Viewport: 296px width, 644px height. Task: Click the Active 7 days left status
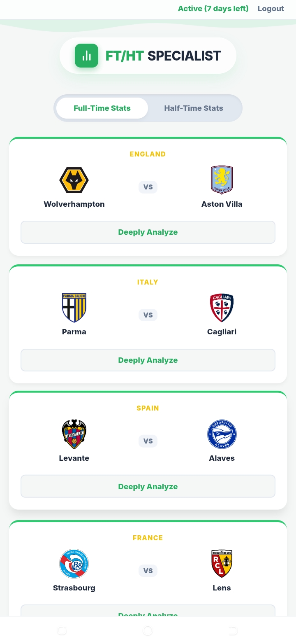[x=213, y=9]
